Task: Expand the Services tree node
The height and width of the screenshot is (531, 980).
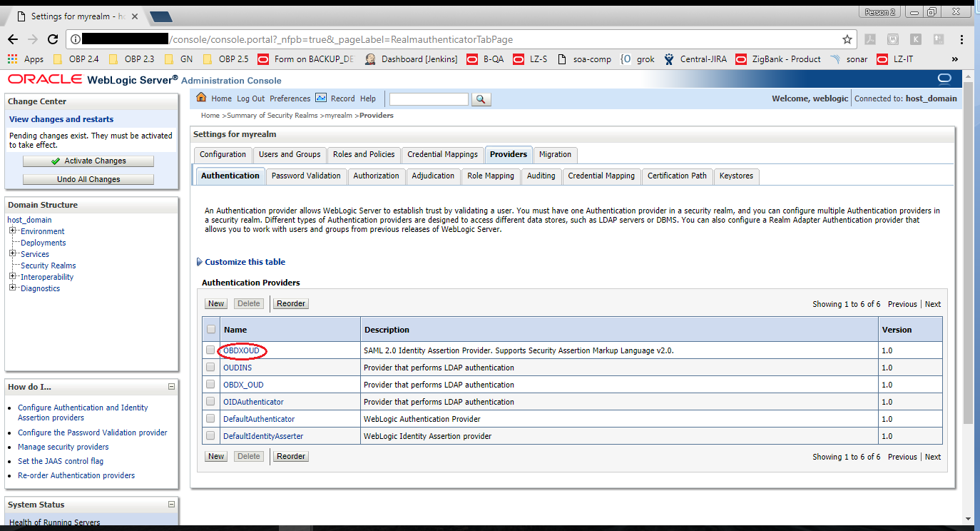Action: coord(13,253)
